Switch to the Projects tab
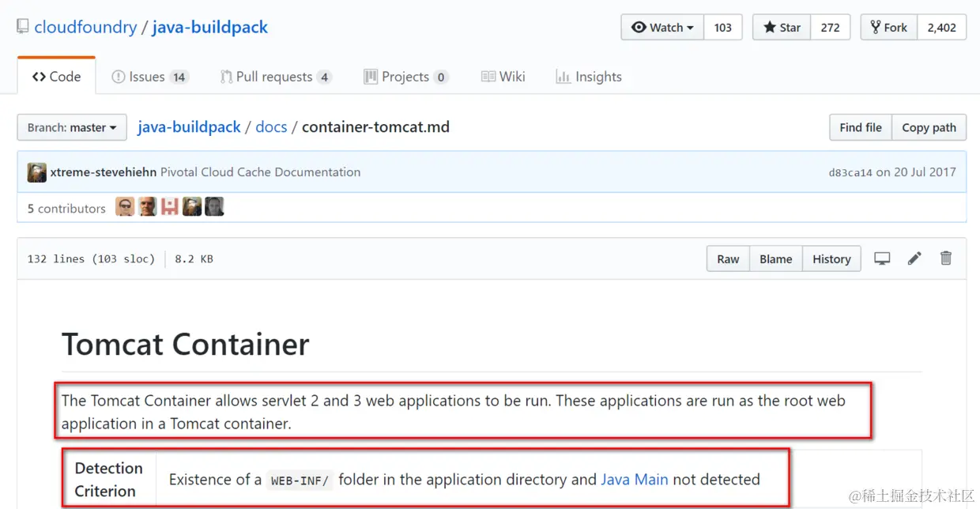Viewport: 980px width, 509px height. click(x=405, y=77)
